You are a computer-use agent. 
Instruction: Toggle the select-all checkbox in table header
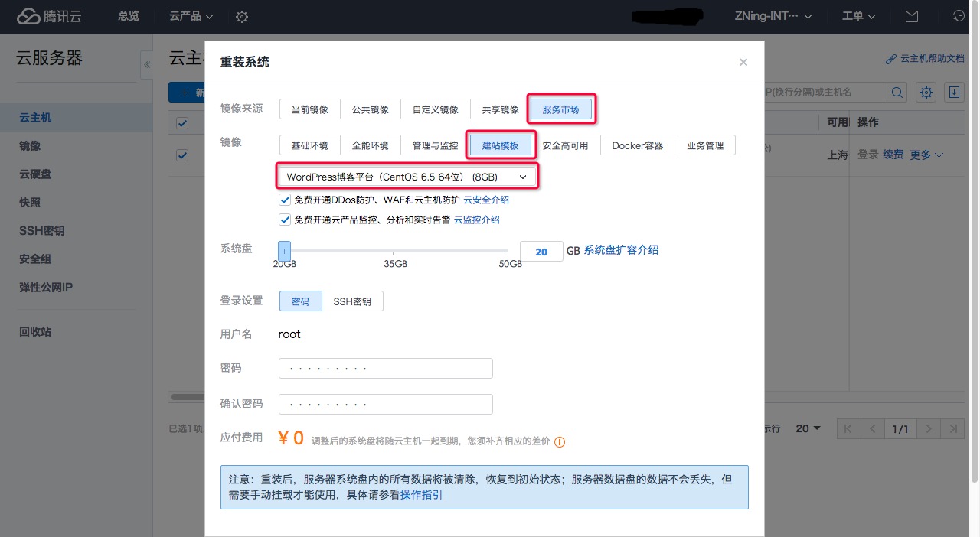(182, 123)
